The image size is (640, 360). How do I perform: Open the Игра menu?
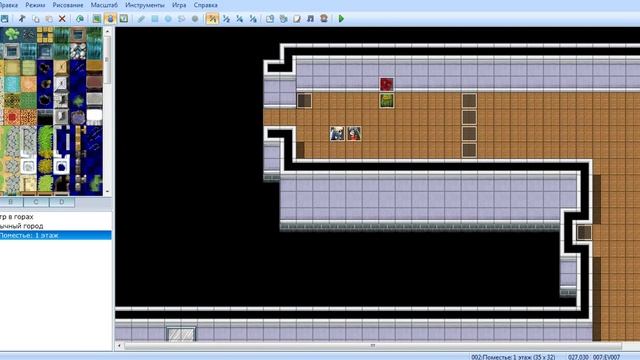[x=179, y=5]
